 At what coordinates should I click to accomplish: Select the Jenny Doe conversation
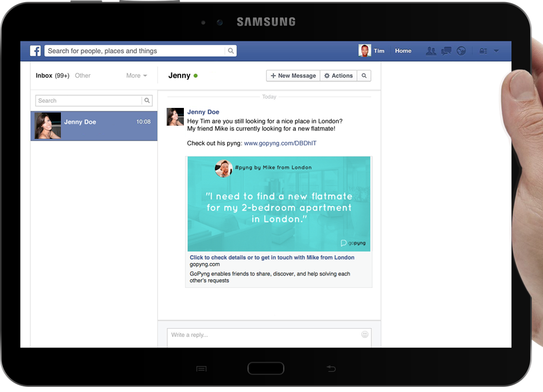pos(94,126)
